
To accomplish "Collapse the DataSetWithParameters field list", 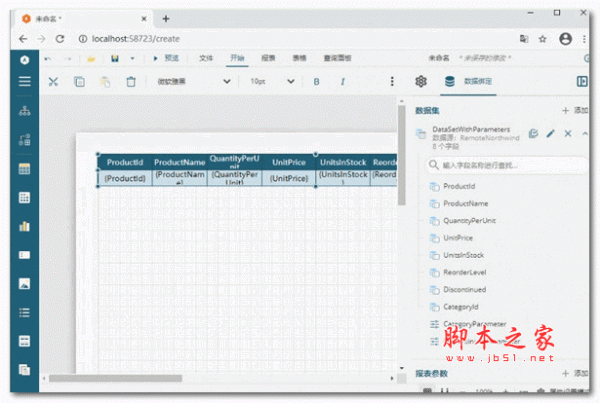I will (585, 134).
